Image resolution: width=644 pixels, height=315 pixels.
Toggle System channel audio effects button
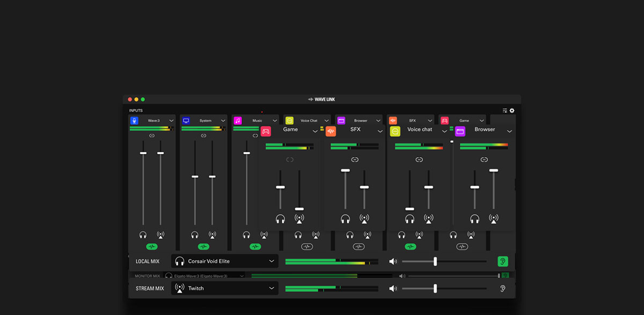(x=203, y=247)
